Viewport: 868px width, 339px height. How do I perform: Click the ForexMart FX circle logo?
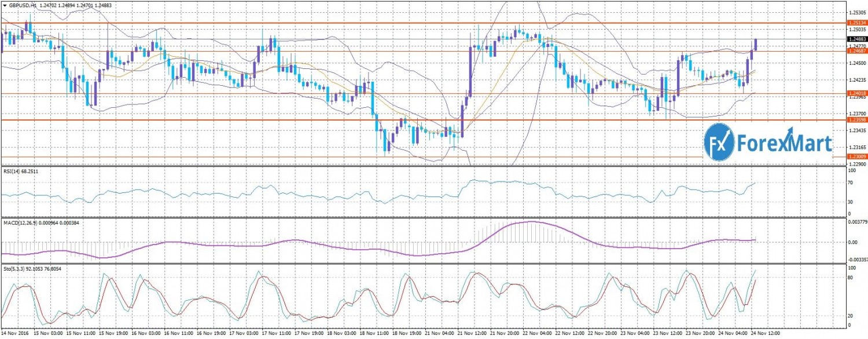719,142
